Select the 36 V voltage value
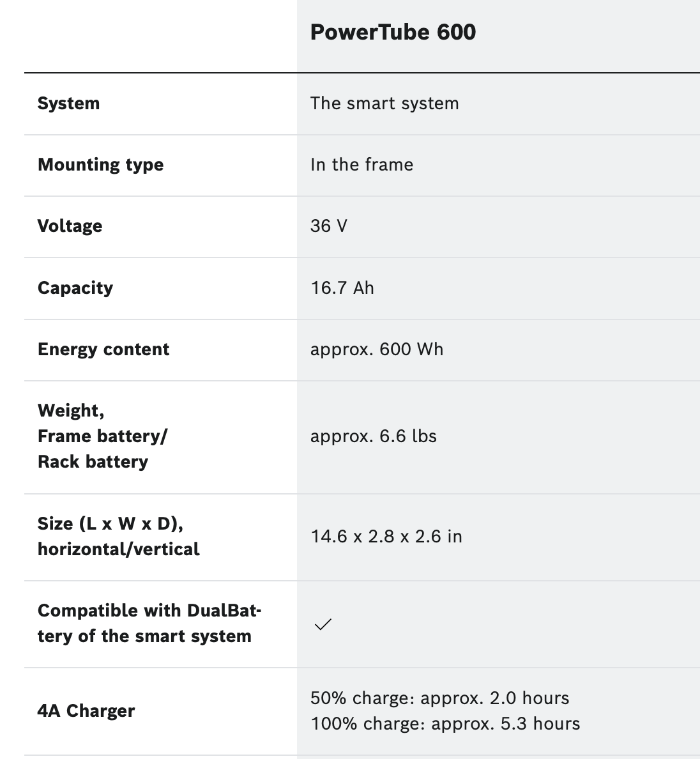700x759 pixels. (x=329, y=226)
